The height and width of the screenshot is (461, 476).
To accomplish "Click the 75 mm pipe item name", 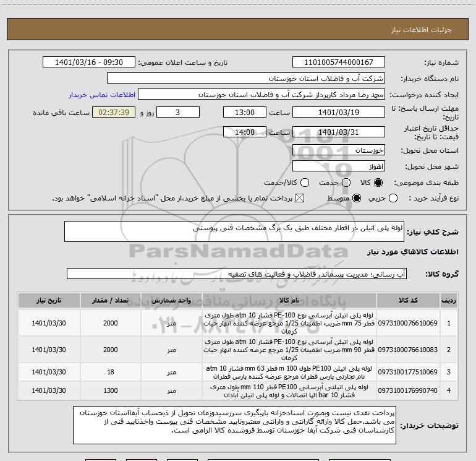I will pyautogui.click(x=289, y=323).
